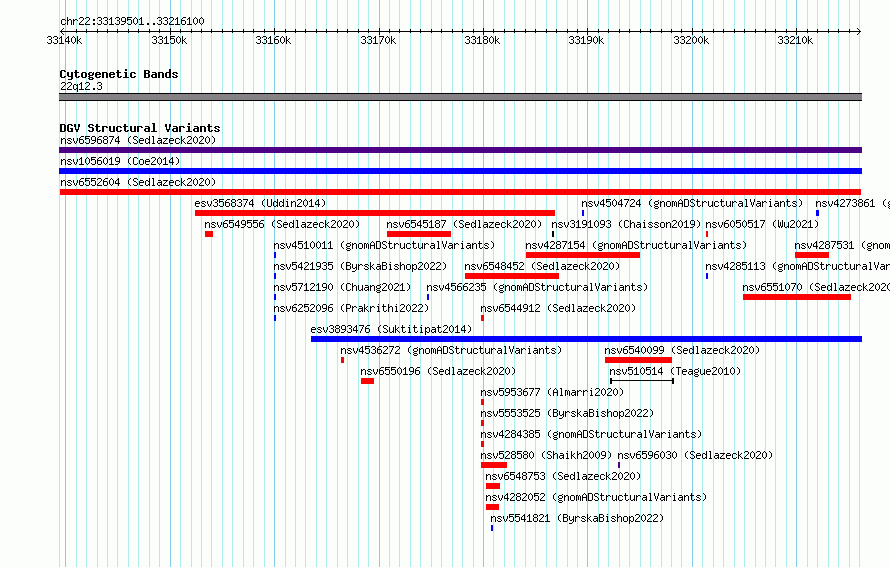Click the blue esv3893476 variant bar
The height and width of the screenshot is (567, 890).
(586, 339)
